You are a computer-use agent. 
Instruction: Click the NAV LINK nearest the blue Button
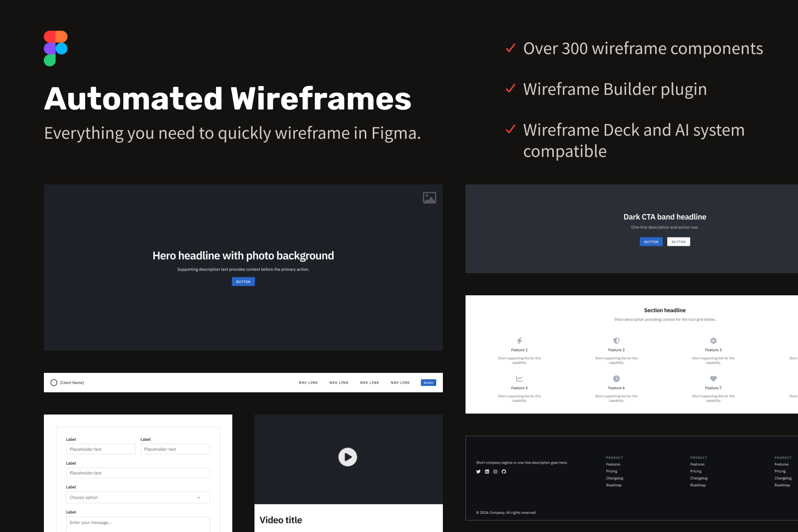point(400,383)
